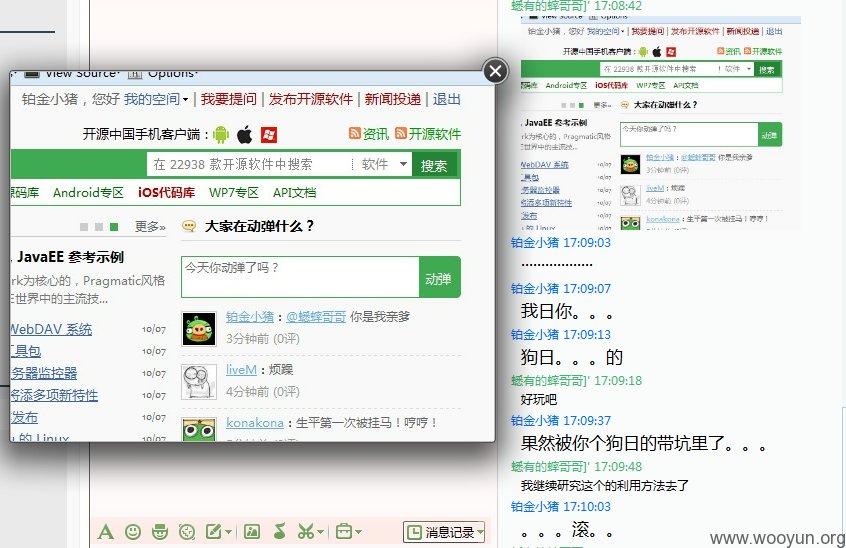Expand the 消息记录 dropdown arrow

coord(480,532)
